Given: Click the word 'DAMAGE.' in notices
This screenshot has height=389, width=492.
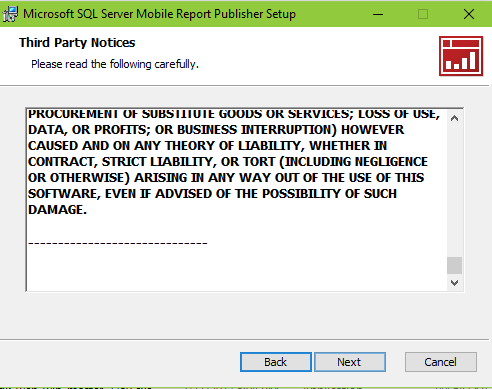Looking at the screenshot, I should point(57,210).
